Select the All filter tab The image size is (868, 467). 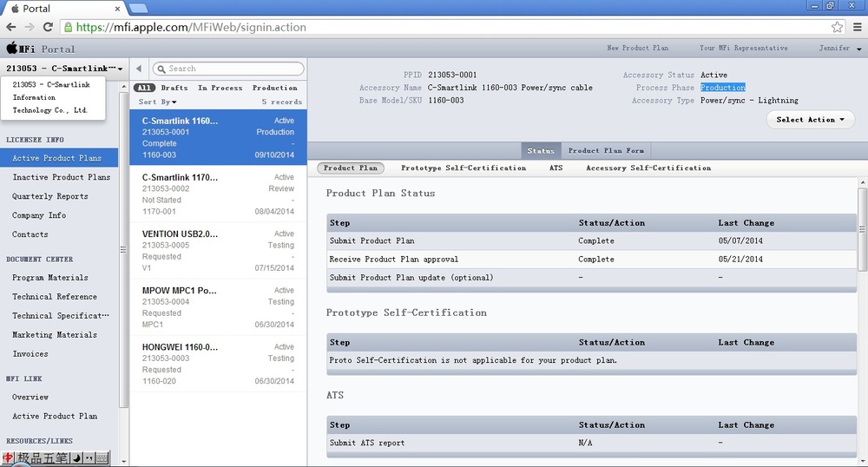(x=144, y=88)
